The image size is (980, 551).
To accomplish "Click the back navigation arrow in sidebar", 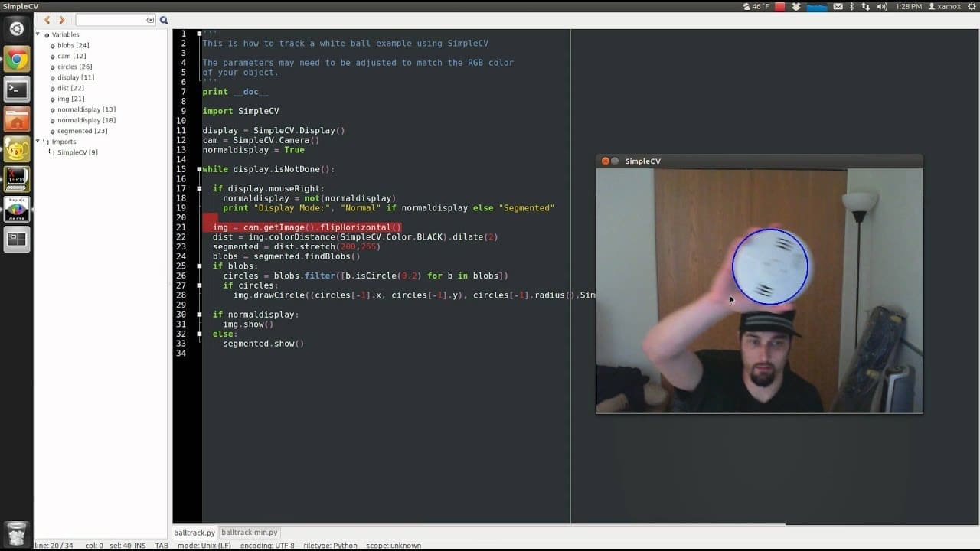I will pyautogui.click(x=47, y=20).
